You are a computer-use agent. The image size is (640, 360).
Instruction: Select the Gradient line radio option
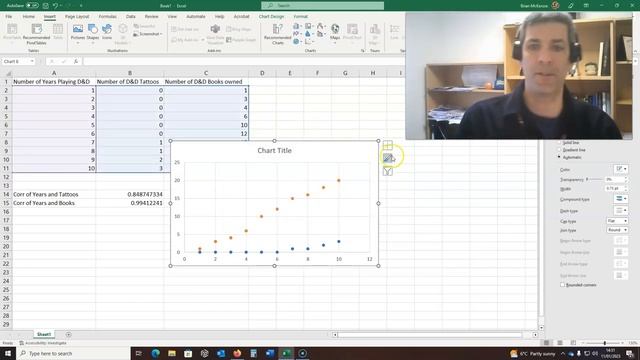pyautogui.click(x=559, y=150)
